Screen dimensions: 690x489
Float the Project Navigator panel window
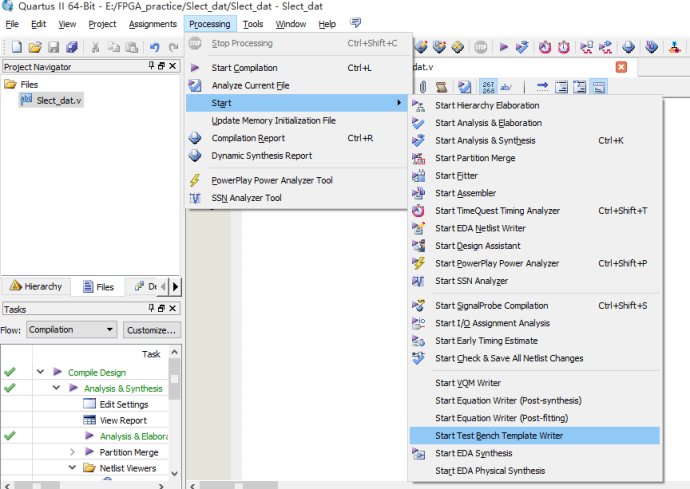[161, 66]
